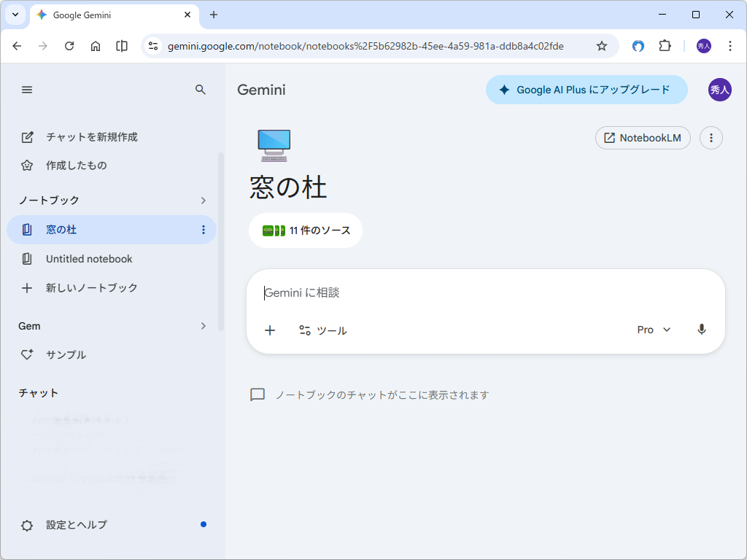Screen dimensions: 747x560
Task: Click the 秀人 account avatar in Gemini
Action: click(721, 90)
